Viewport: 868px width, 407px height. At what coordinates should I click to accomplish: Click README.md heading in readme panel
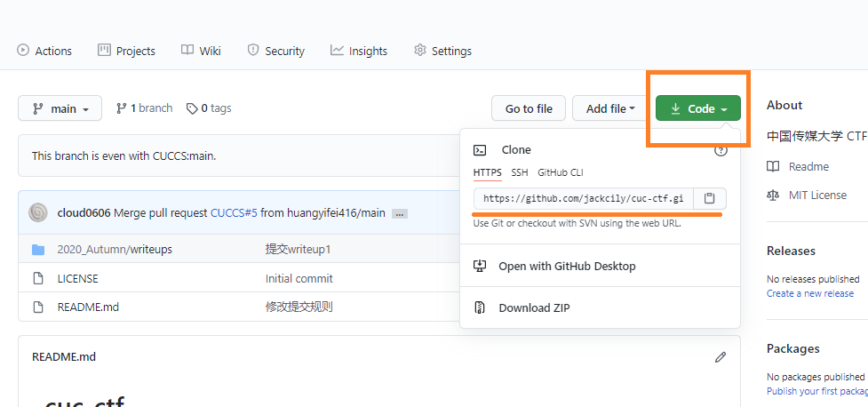tap(64, 357)
